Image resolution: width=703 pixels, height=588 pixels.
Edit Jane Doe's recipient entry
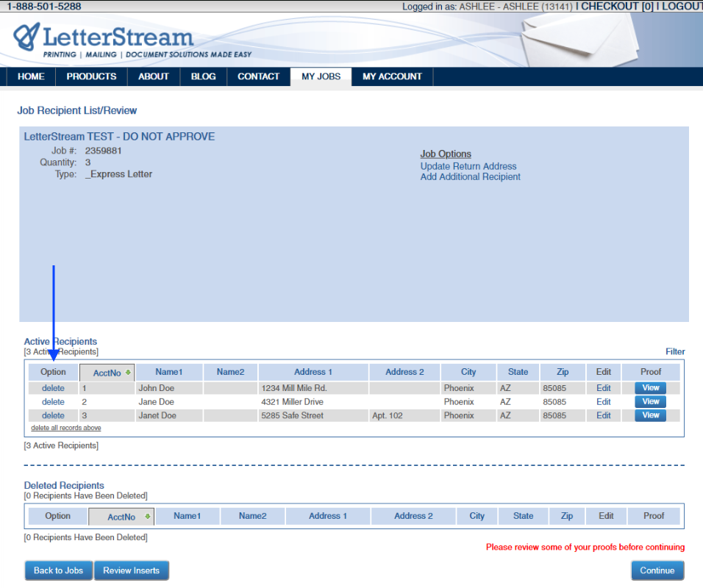(604, 402)
